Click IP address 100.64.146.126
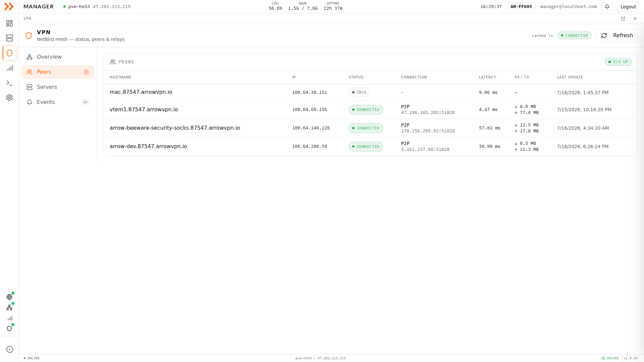The image size is (644, 362). [x=311, y=128]
